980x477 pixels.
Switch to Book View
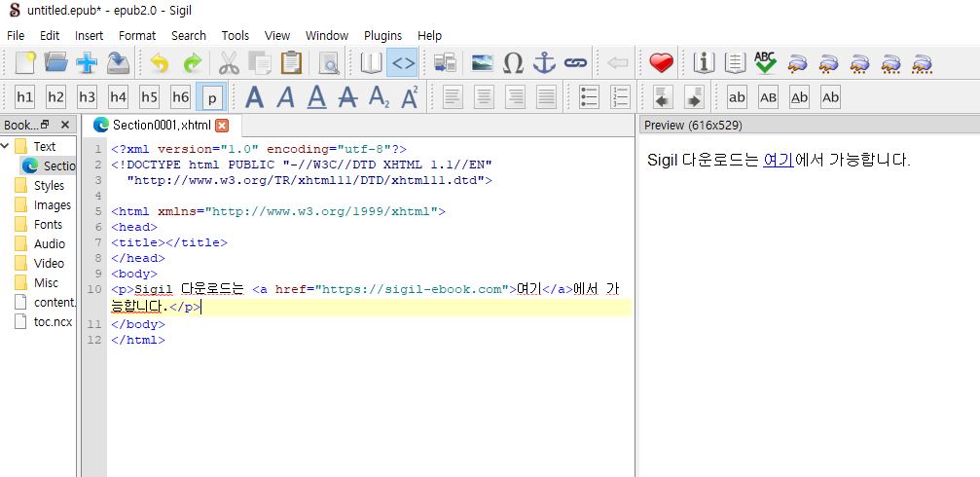click(x=371, y=62)
